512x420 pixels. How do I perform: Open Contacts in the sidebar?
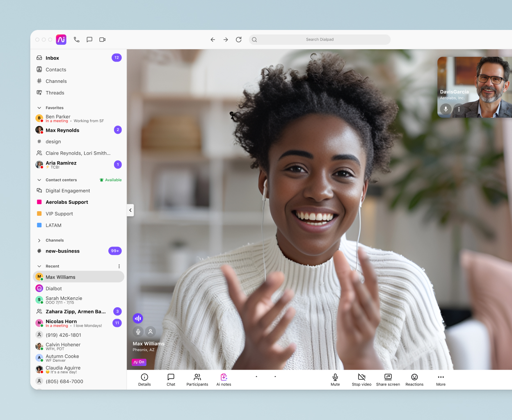point(56,69)
